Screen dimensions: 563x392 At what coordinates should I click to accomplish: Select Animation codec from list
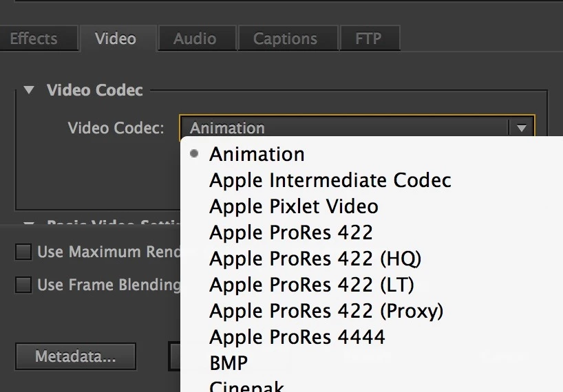pyautogui.click(x=257, y=155)
